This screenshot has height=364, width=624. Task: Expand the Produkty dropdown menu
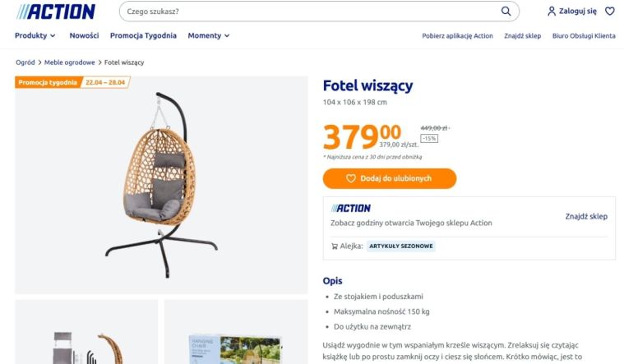point(35,35)
